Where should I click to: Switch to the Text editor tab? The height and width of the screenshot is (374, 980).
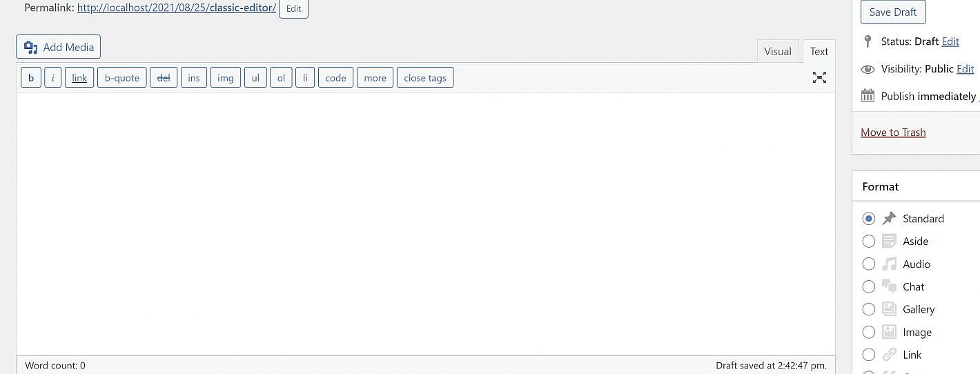coord(819,52)
